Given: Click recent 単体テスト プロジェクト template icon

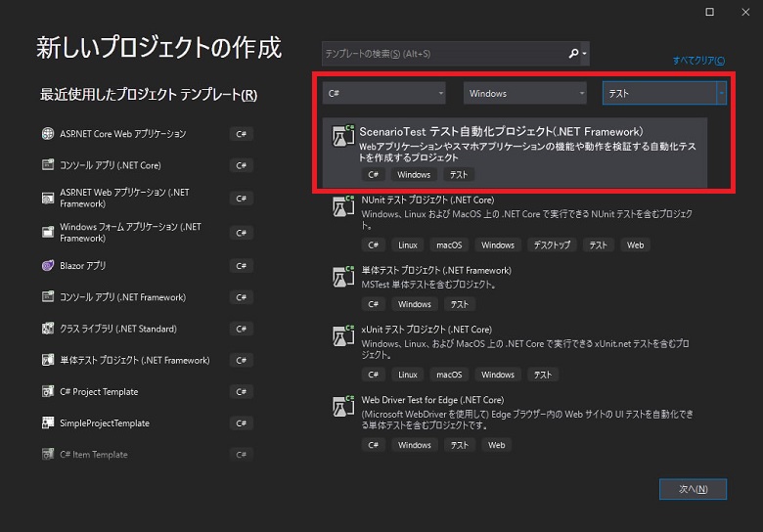Looking at the screenshot, I should (x=48, y=360).
